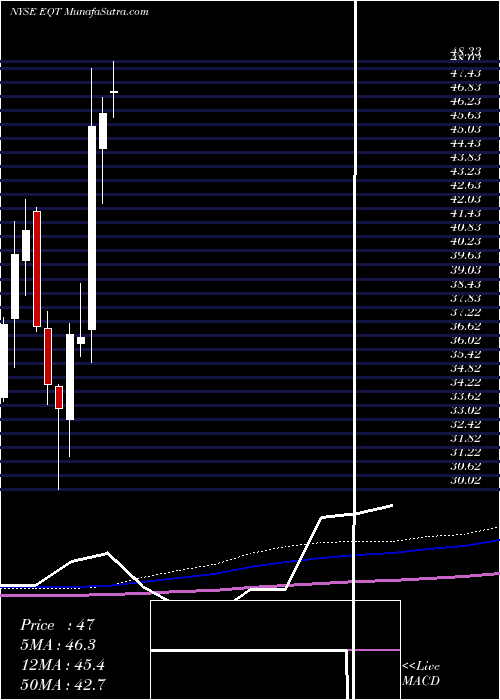
Task: Select the doji candle near 46.83
Action: [113, 92]
